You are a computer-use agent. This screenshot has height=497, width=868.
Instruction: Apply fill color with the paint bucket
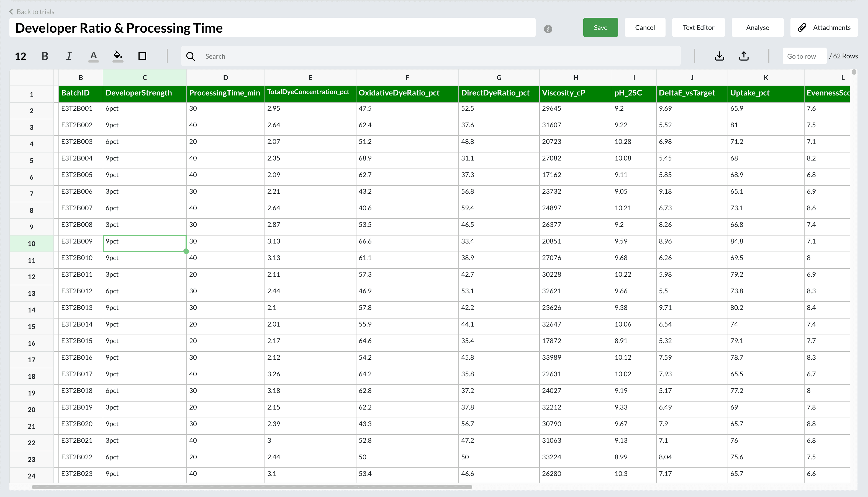pos(117,56)
